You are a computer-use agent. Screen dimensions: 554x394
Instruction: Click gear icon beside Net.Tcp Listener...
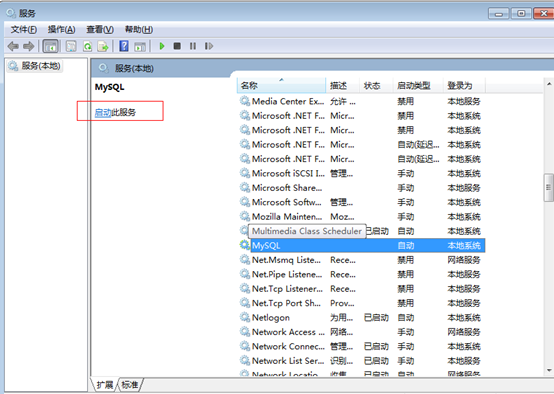click(x=244, y=289)
